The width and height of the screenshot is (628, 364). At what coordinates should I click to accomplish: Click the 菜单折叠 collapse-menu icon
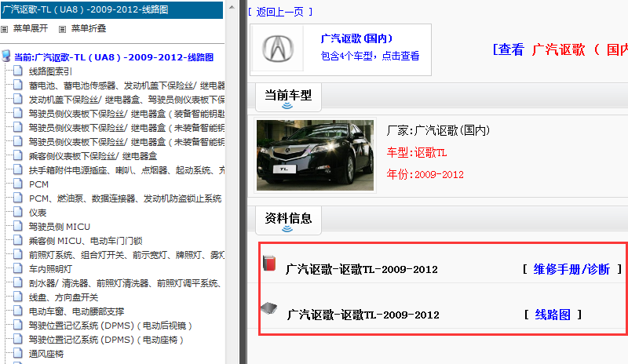62,29
